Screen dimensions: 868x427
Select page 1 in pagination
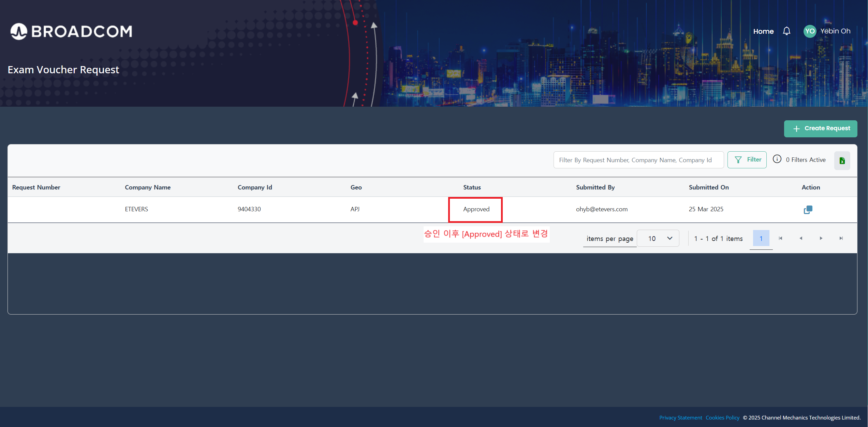pos(761,238)
